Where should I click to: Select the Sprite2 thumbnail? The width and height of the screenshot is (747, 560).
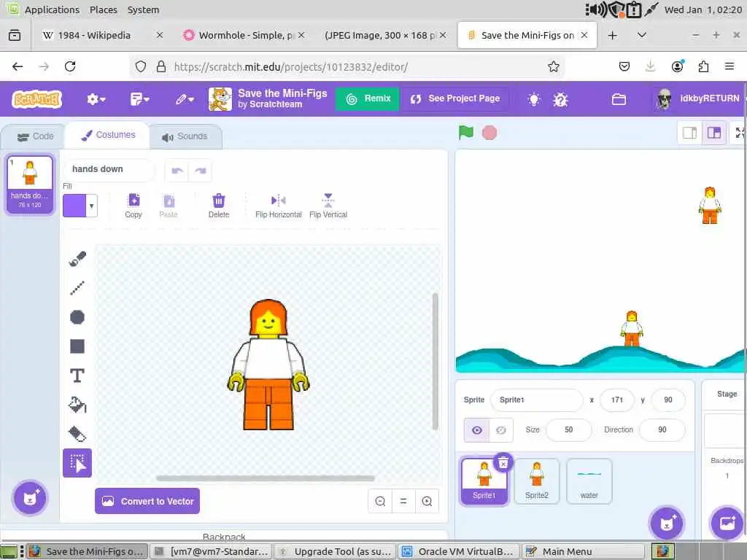click(536, 481)
